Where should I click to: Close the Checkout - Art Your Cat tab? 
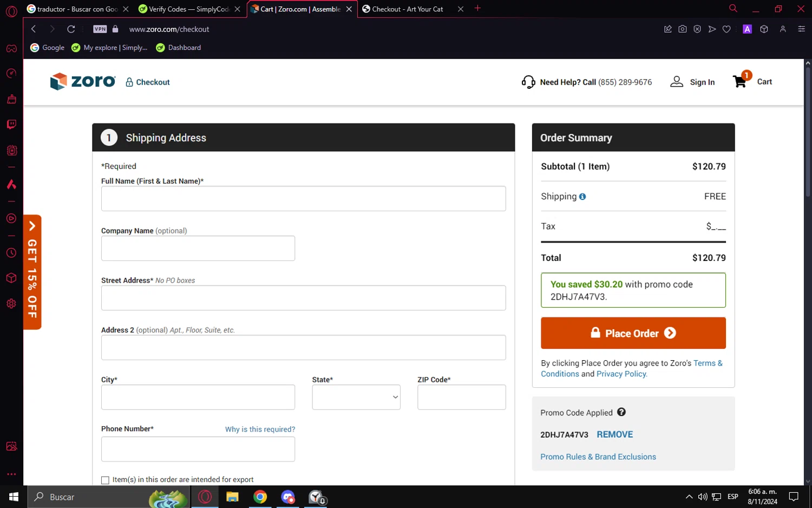461,9
